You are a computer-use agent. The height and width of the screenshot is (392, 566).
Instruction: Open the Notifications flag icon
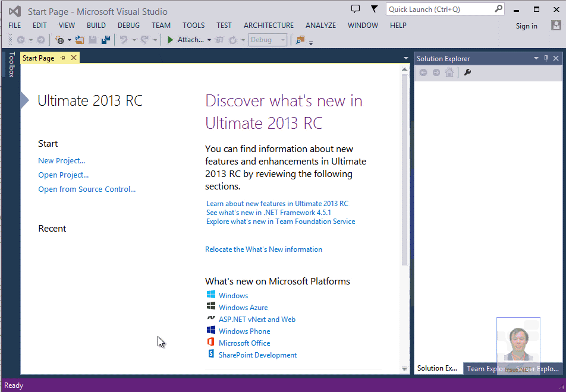pos(375,9)
